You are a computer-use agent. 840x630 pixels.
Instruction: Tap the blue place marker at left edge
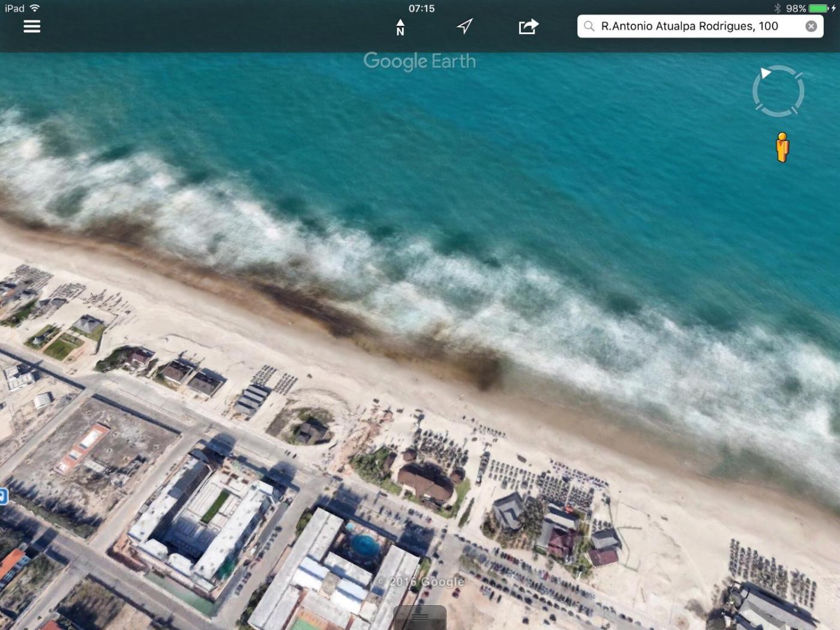(x=3, y=496)
